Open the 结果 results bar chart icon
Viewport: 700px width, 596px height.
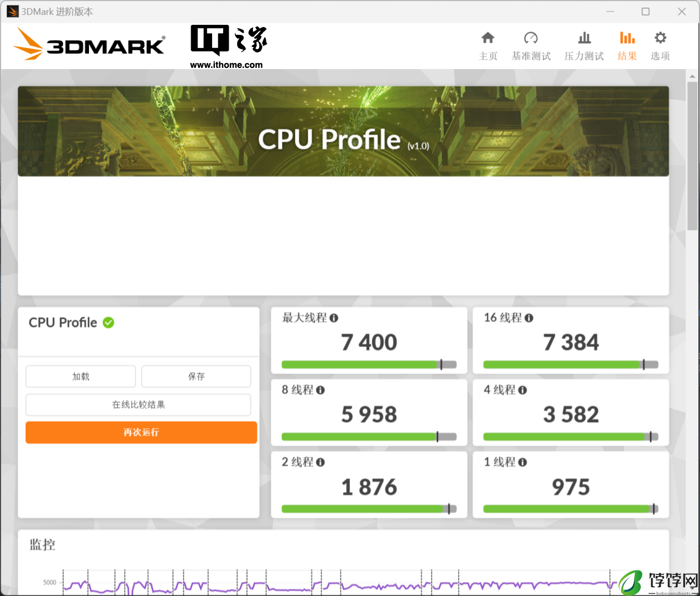627,38
